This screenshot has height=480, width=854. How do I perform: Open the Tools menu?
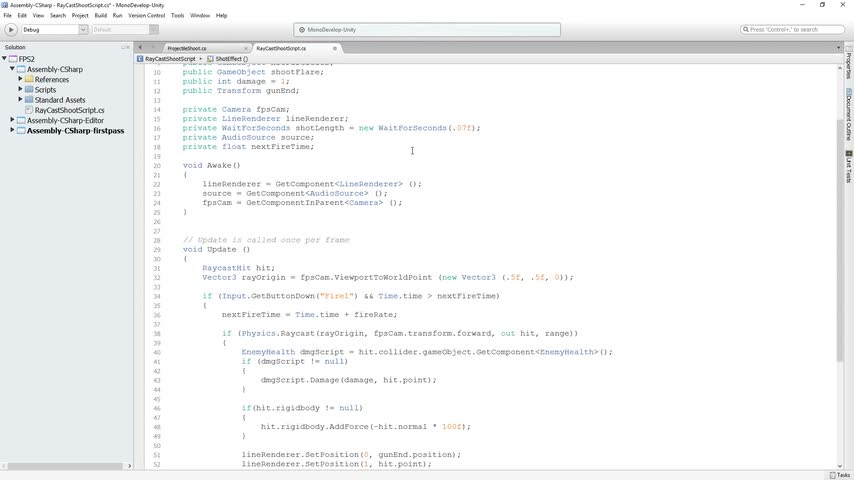178,15
